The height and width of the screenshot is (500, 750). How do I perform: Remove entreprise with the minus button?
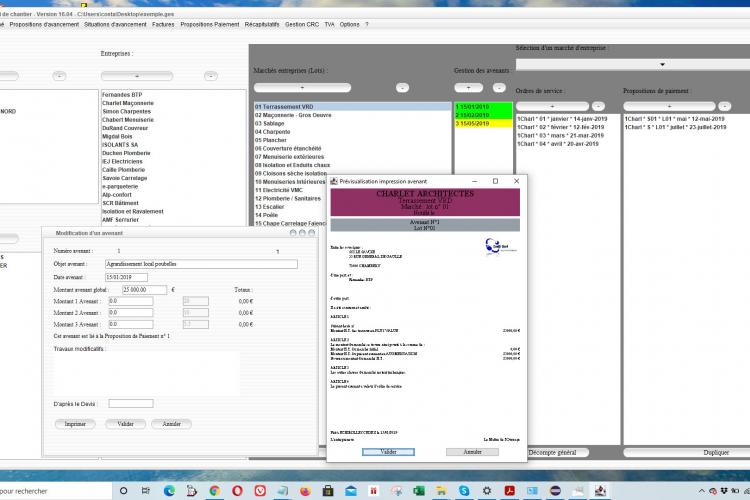tap(210, 76)
